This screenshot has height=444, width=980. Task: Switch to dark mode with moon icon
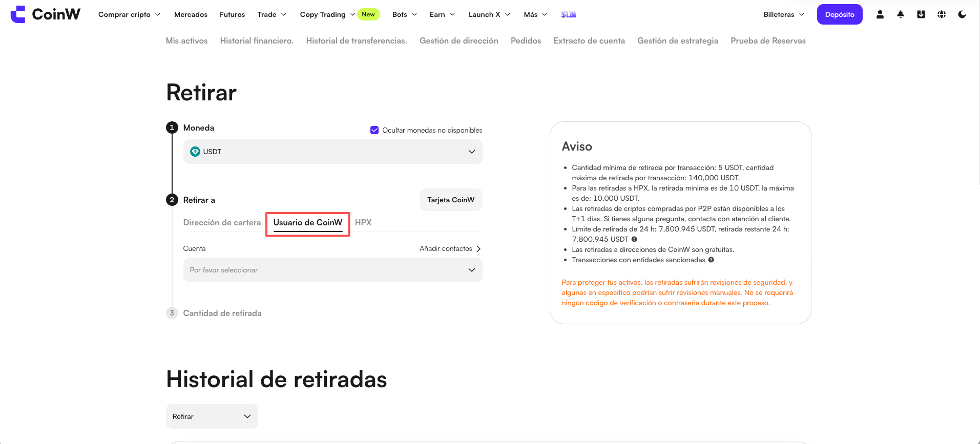point(962,14)
